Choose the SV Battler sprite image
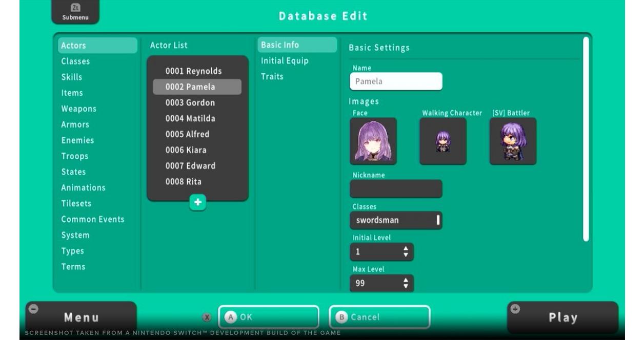 [513, 141]
